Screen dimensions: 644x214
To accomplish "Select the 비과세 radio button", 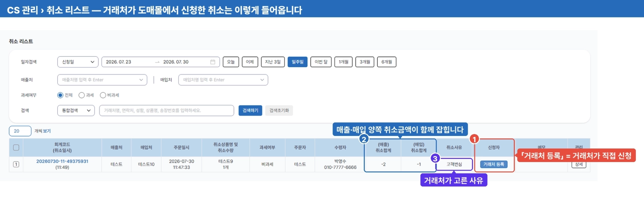I will [103, 95].
